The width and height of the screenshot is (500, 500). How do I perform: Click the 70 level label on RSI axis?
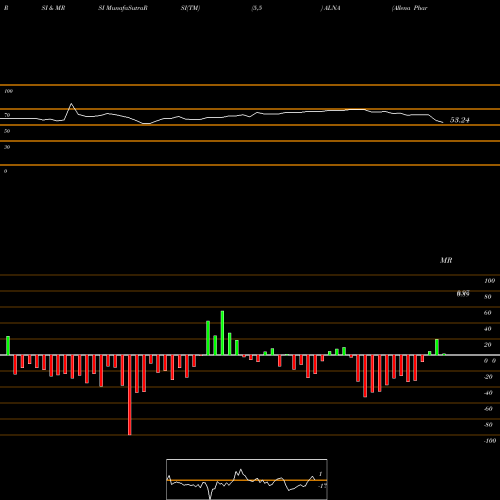(7, 115)
